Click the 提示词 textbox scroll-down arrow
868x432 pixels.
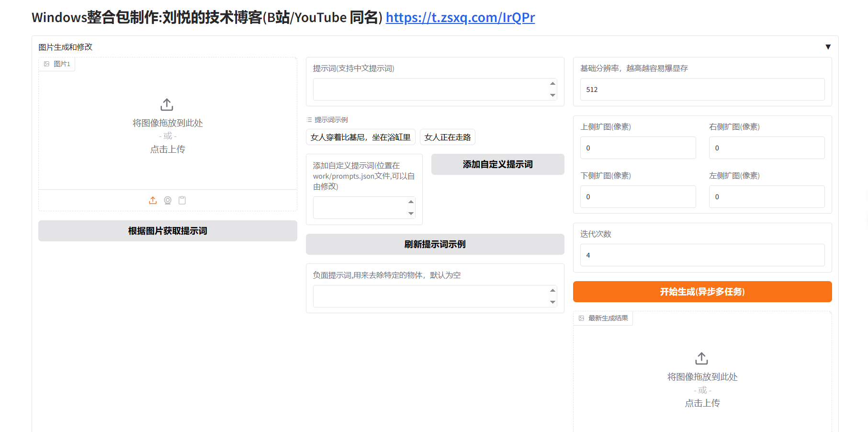point(552,95)
